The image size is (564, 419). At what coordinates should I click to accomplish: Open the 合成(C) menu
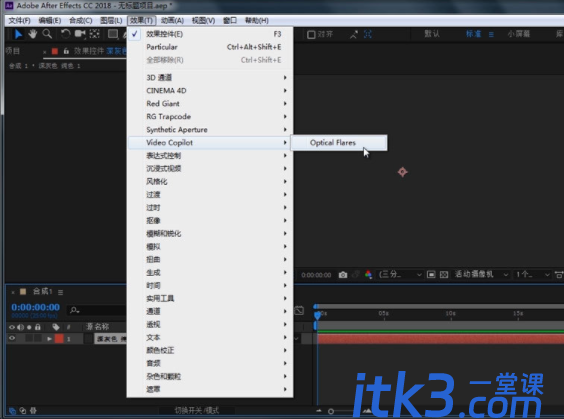coord(81,21)
